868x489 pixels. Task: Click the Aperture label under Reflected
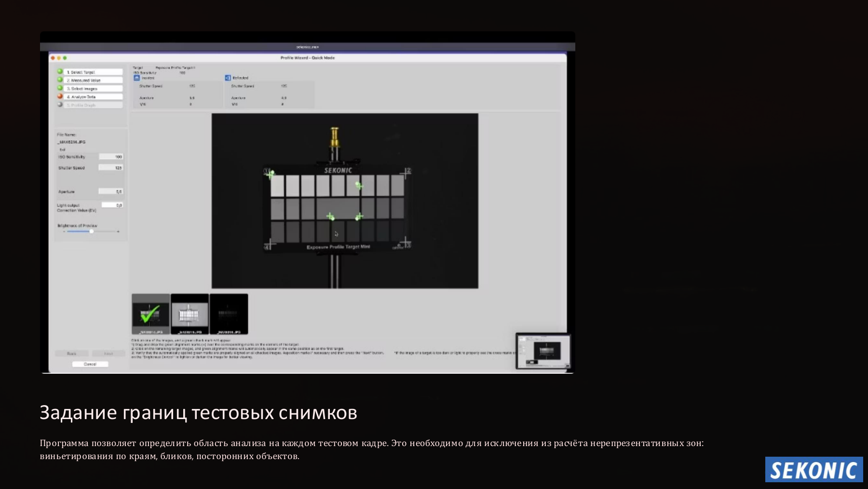coord(238,98)
